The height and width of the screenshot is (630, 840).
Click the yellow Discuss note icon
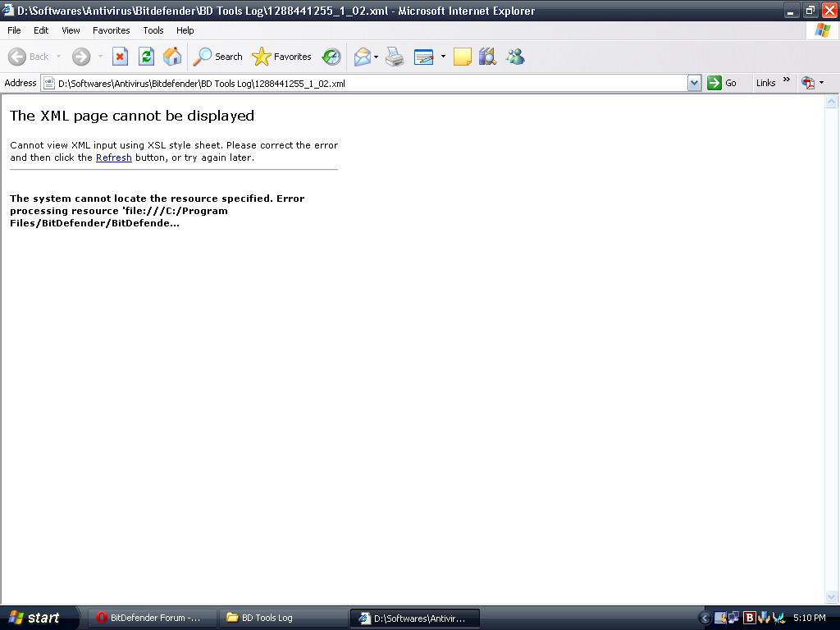click(x=463, y=57)
